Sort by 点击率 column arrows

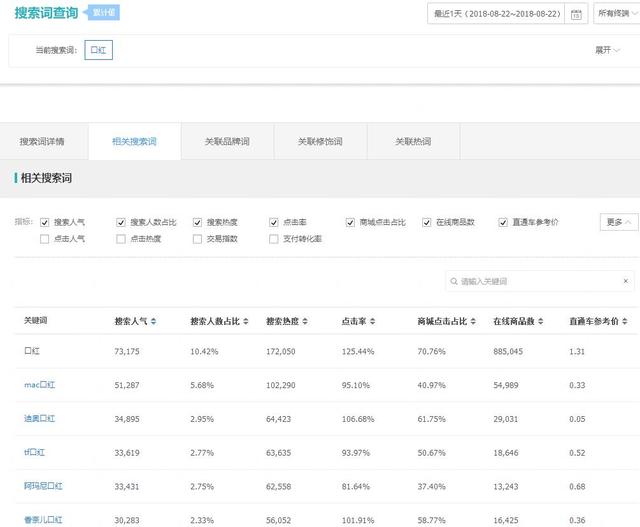coord(372,321)
